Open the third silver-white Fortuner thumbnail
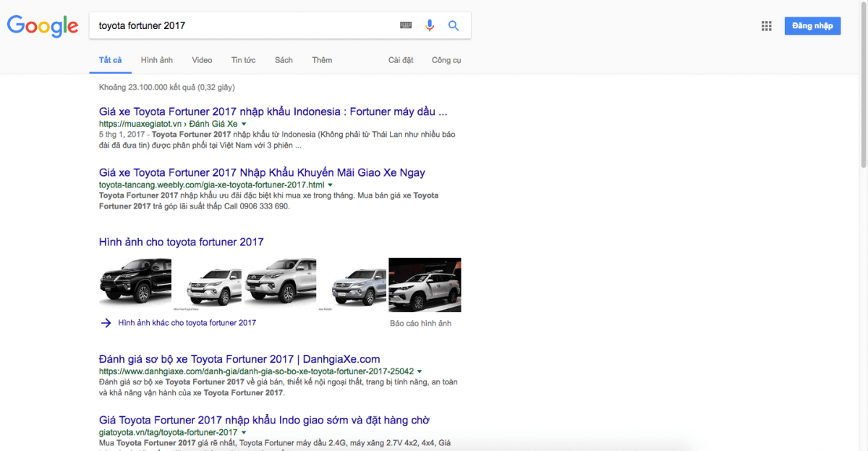The height and width of the screenshot is (451, 868). (281, 284)
